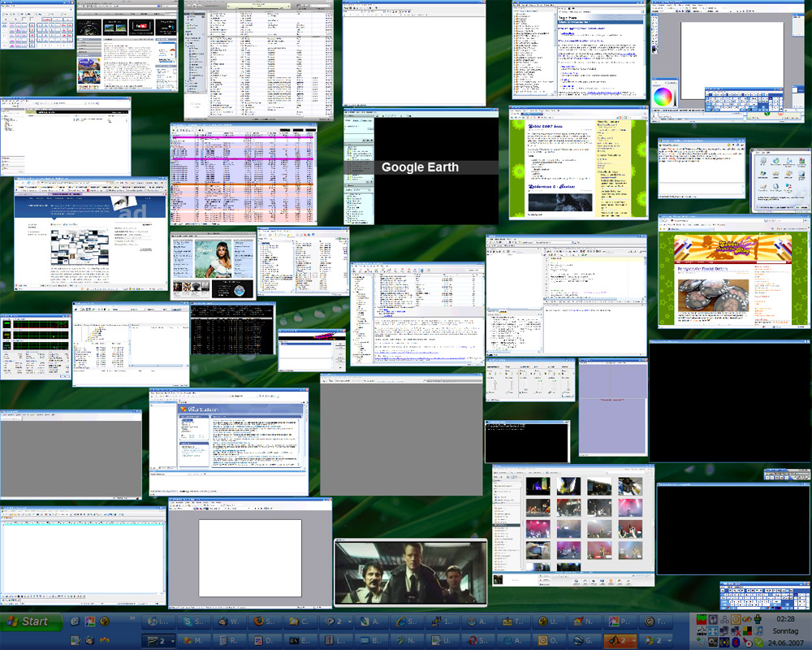Select the video player showing three men
This screenshot has height=650, width=812.
tap(410, 572)
